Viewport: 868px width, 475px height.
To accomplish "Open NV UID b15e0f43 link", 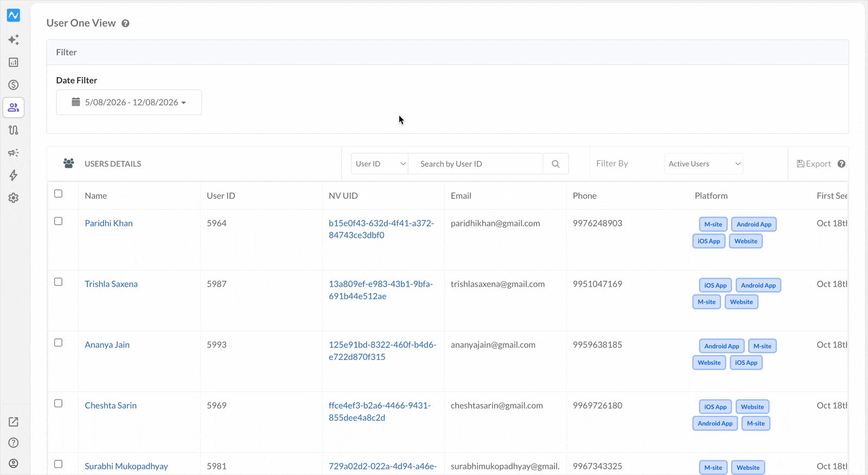I will click(381, 229).
